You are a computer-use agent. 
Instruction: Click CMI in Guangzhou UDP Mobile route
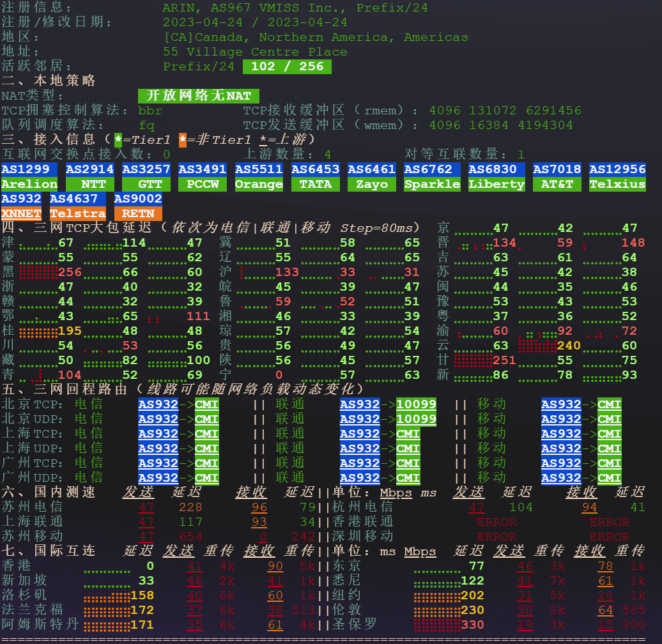(609, 478)
